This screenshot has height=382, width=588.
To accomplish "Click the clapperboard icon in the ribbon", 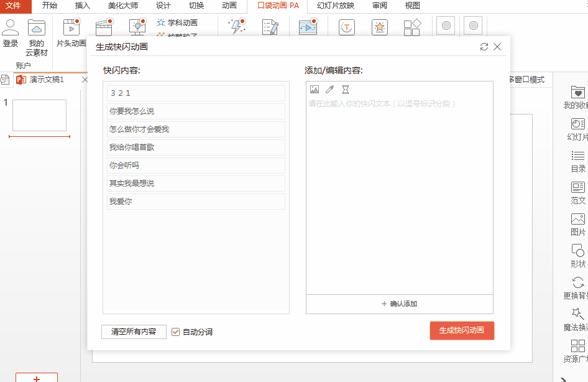I will pos(104,27).
